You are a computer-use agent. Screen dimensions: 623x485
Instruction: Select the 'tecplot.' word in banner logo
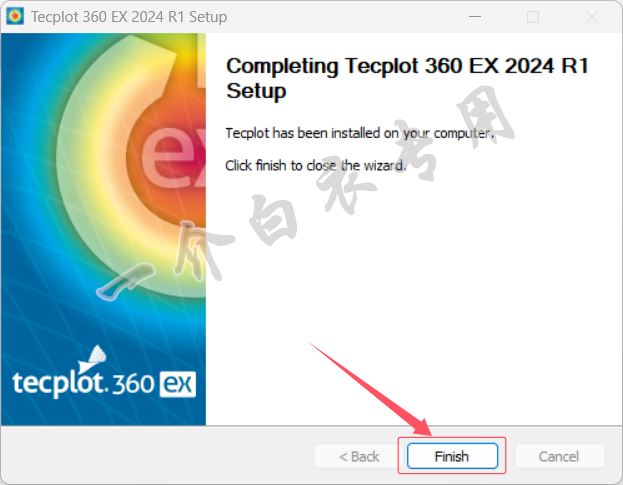60,382
